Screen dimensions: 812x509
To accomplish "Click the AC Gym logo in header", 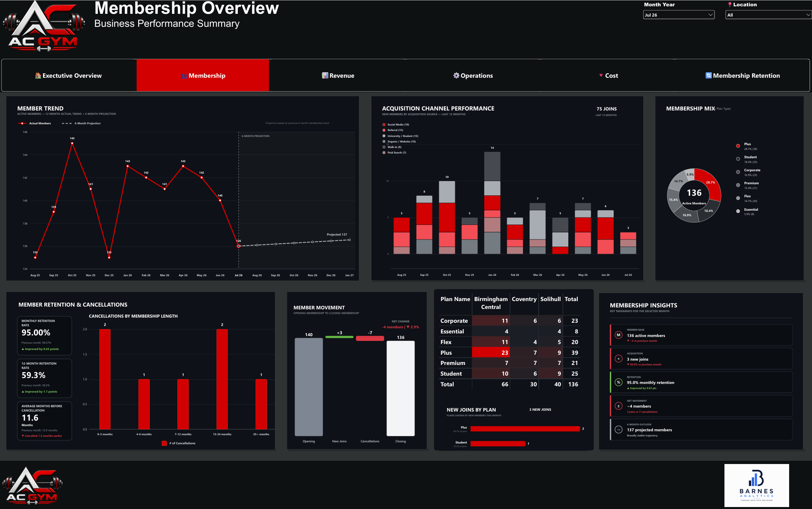I will click(x=44, y=26).
